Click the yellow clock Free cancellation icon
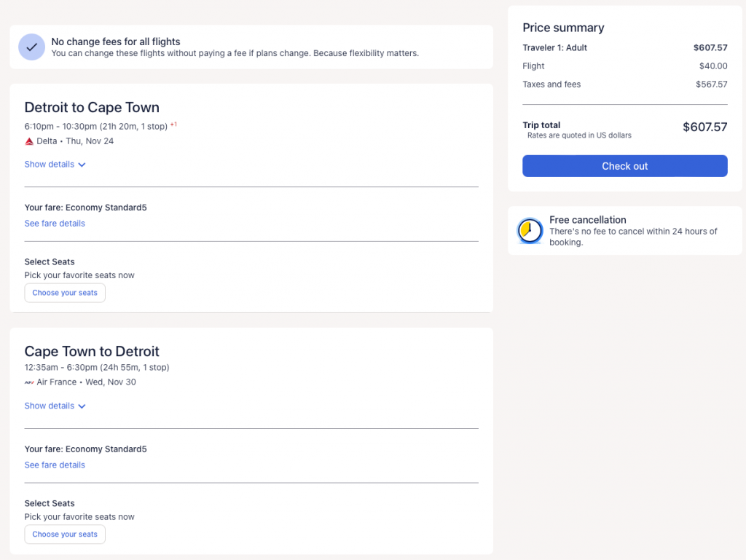 [x=530, y=231]
